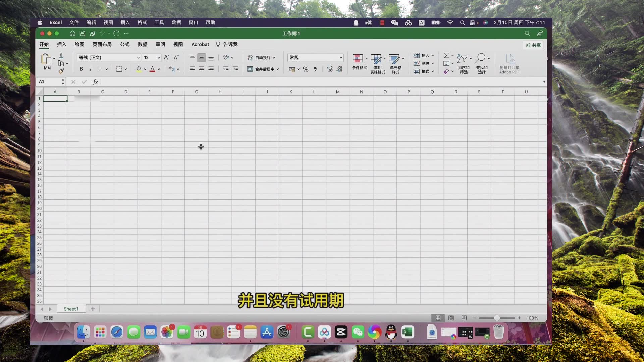Expand the Delete cells (删除) dropdown

(x=433, y=64)
